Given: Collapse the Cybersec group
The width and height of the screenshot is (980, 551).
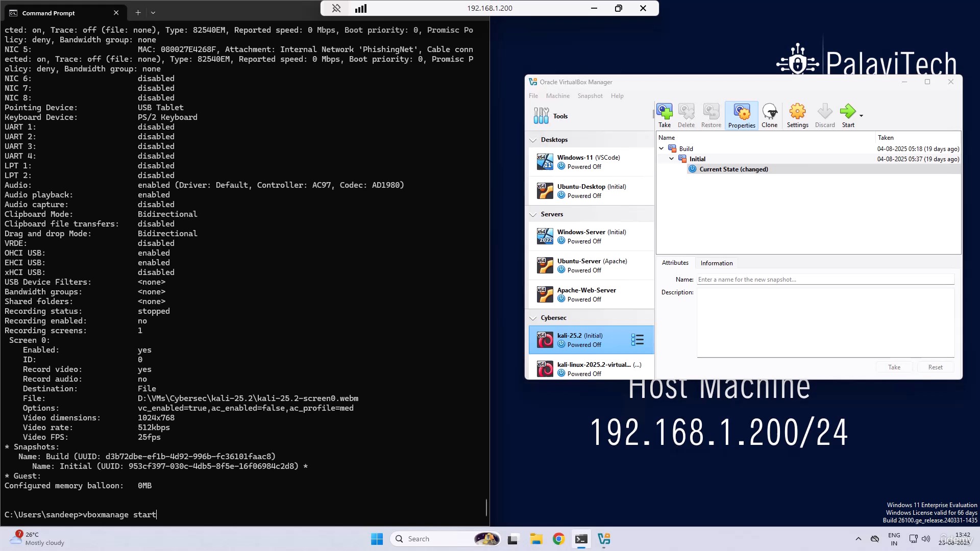Looking at the screenshot, I should [533, 318].
